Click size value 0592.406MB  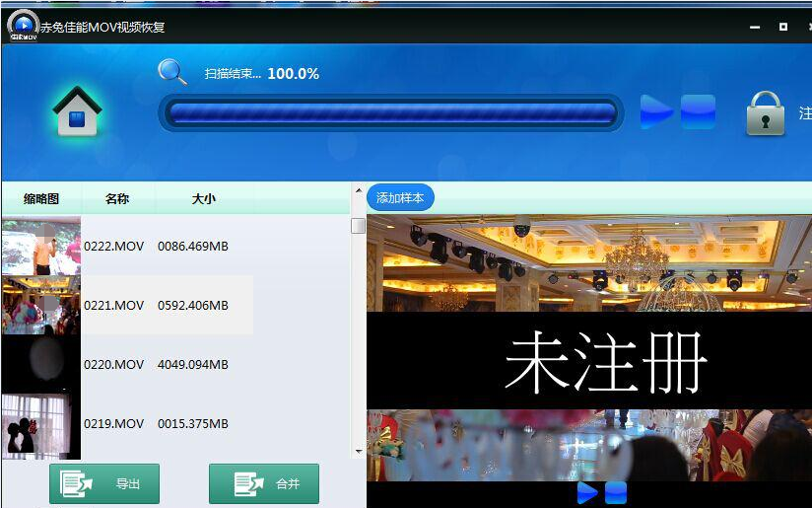point(193,306)
